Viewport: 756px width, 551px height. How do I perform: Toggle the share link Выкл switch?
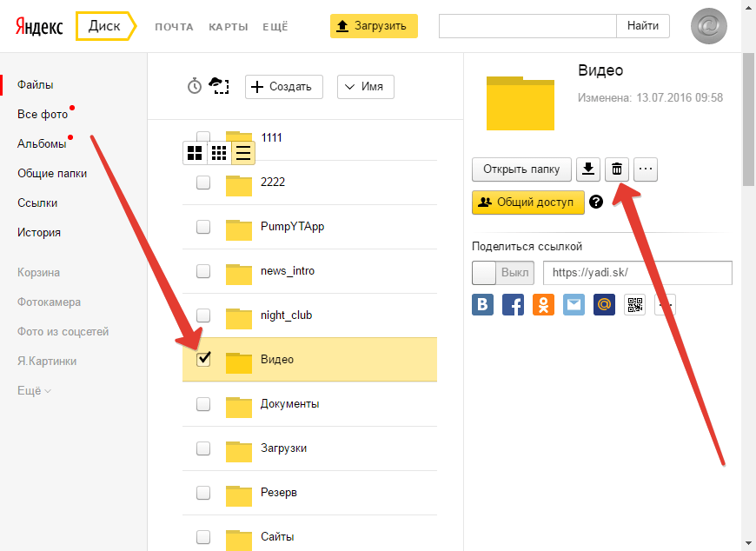(x=503, y=273)
